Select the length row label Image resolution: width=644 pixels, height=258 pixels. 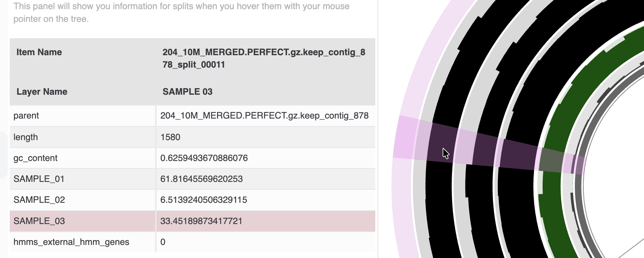pos(25,137)
